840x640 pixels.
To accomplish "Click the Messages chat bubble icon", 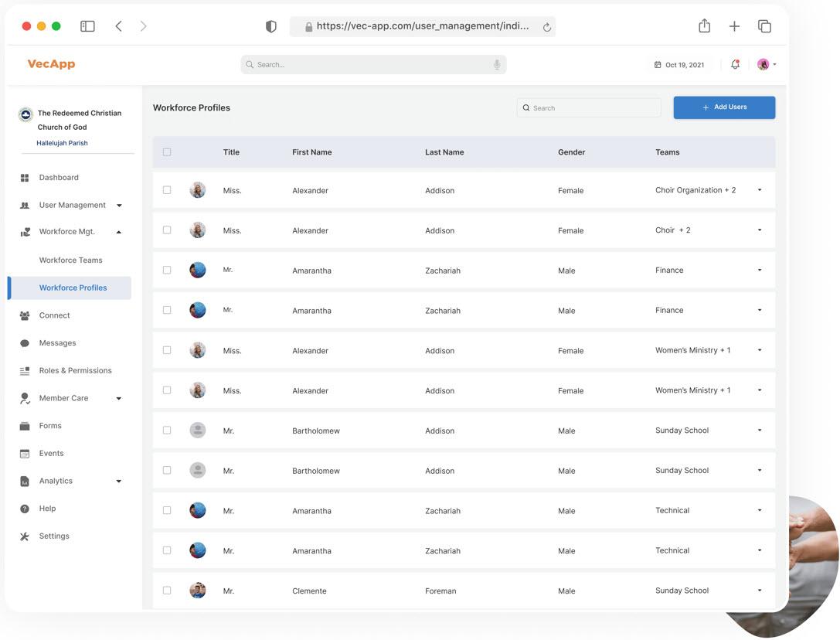I will [25, 343].
